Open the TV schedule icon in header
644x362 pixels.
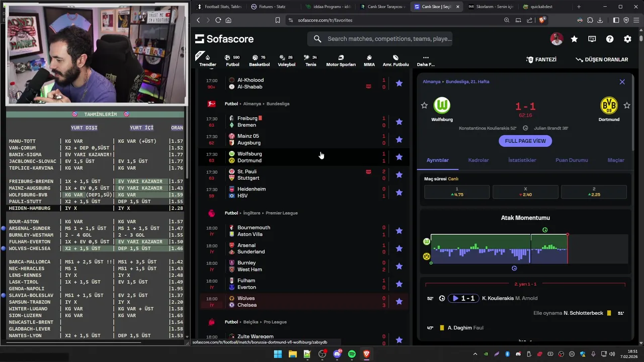(x=592, y=39)
